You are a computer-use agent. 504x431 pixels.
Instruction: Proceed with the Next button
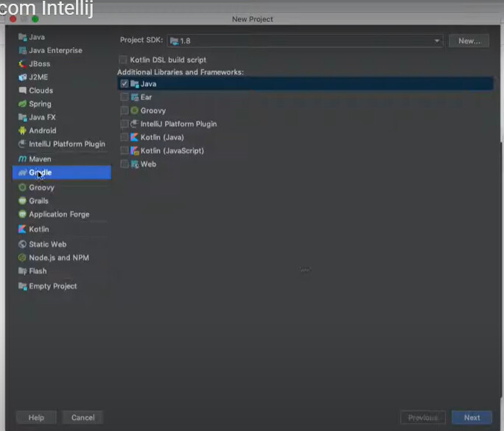472,418
